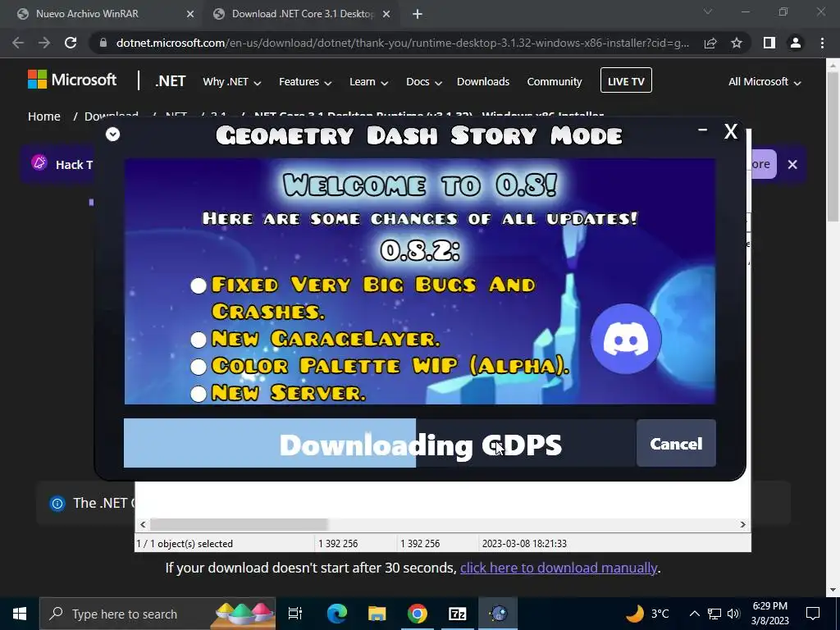Viewport: 840px width, 630px height.
Task: Open the Downloads menu item
Action: 482,81
